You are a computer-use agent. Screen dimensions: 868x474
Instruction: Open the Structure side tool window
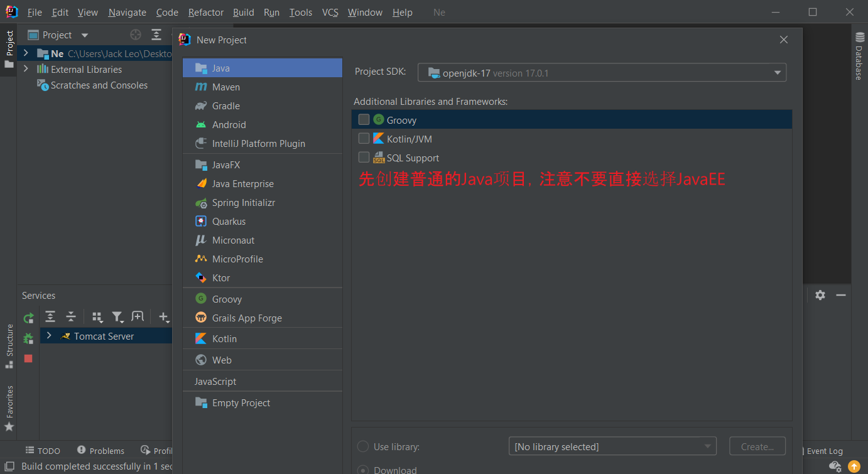click(9, 346)
